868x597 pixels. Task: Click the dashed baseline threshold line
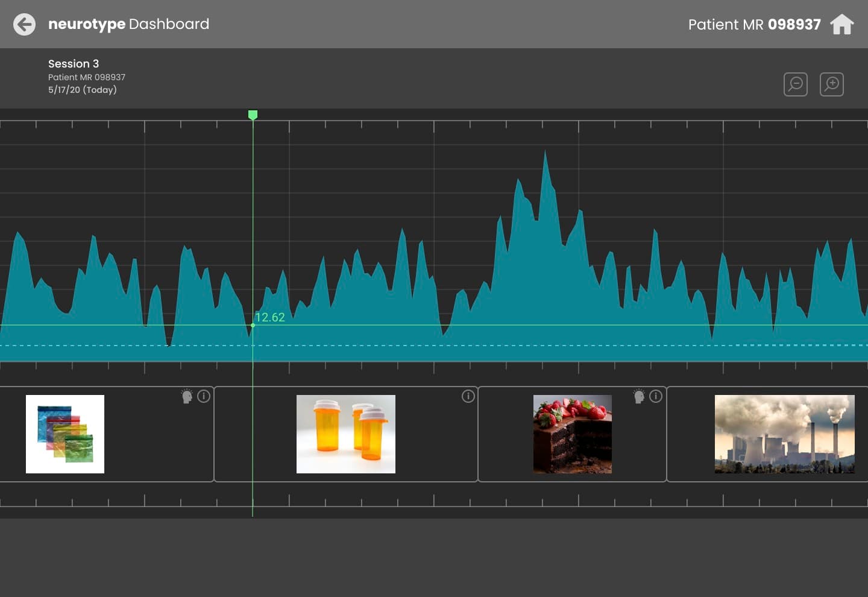click(x=422, y=345)
